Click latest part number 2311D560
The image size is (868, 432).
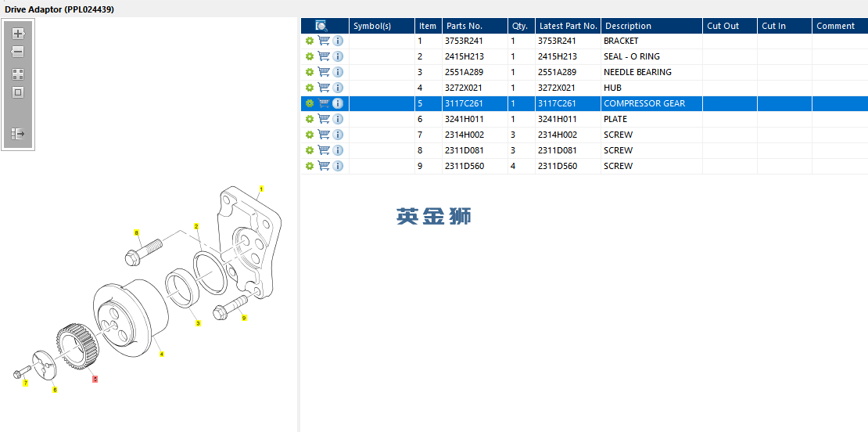pyautogui.click(x=558, y=166)
